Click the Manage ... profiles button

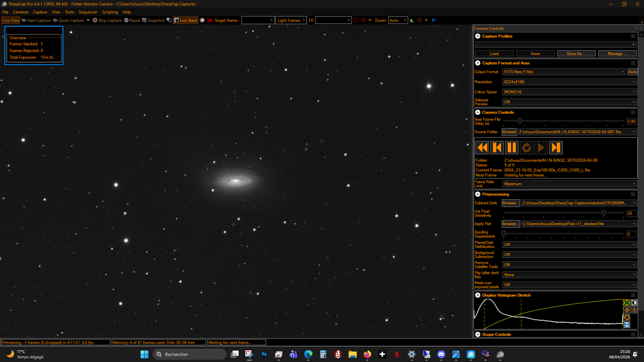pos(617,54)
